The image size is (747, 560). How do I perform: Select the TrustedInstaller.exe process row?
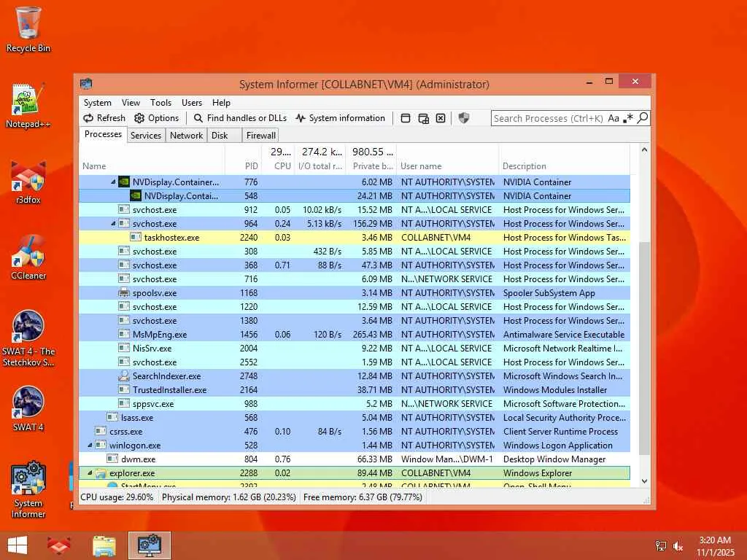tap(355, 389)
